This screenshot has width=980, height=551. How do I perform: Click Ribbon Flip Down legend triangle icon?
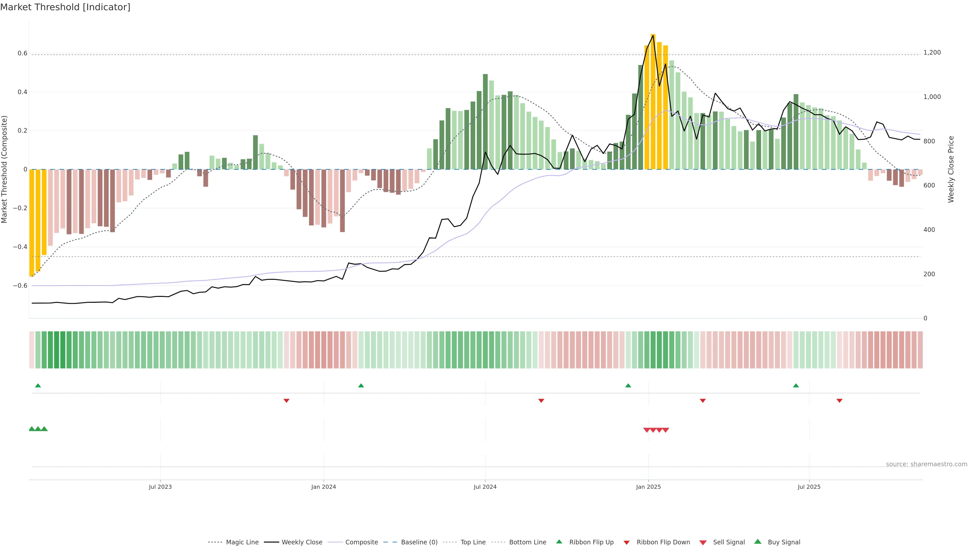click(627, 543)
